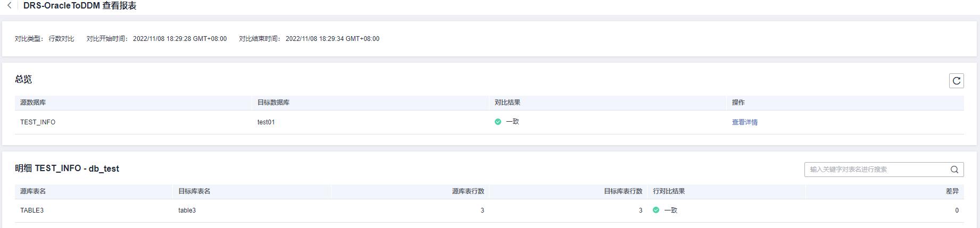980x228 pixels.
Task: Click the 目标库表行数 column header
Action: pos(623,191)
